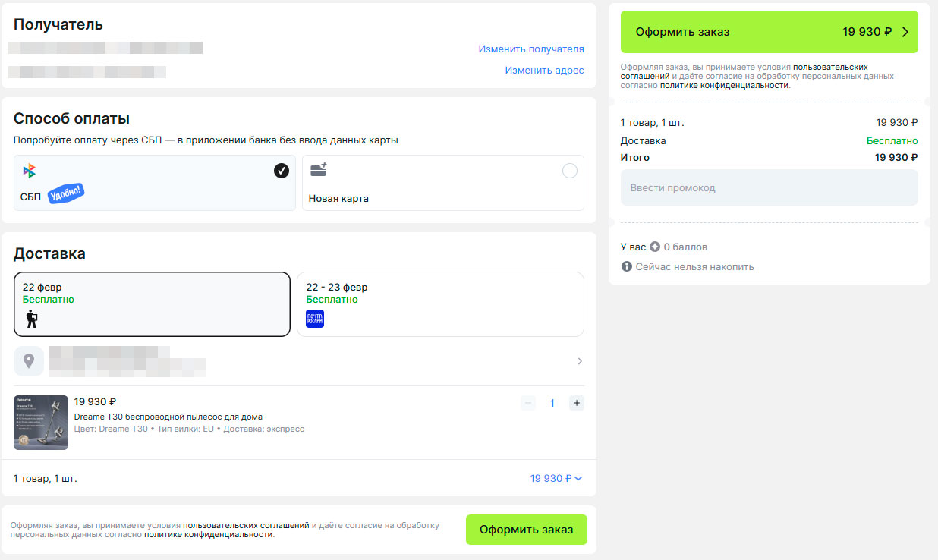Click Dreame T30 беспроводной пылесос product title

tap(168, 417)
